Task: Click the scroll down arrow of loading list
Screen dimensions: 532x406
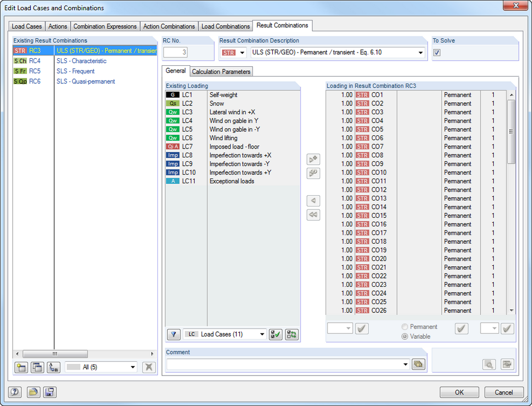Action: (x=511, y=311)
